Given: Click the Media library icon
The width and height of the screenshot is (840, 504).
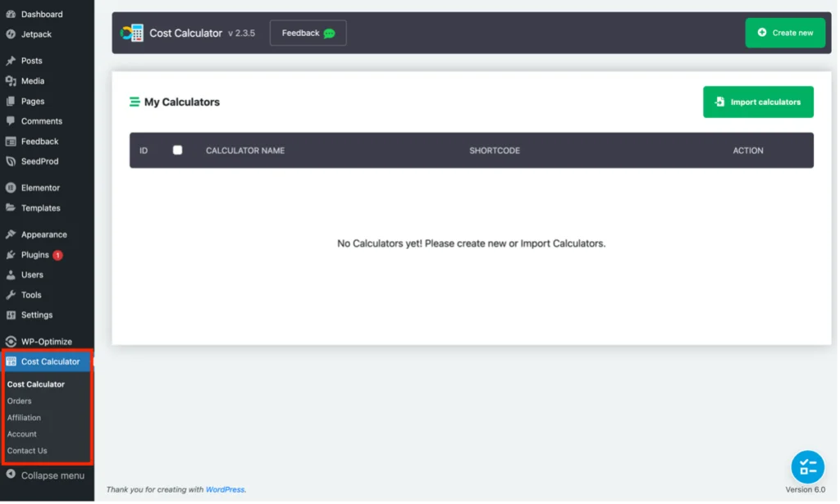Looking at the screenshot, I should [x=11, y=81].
